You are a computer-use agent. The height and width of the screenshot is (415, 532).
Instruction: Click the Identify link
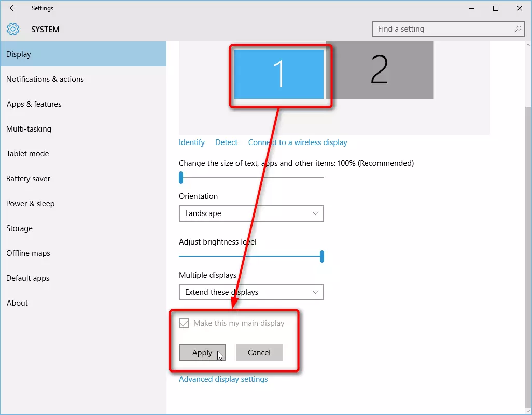192,142
